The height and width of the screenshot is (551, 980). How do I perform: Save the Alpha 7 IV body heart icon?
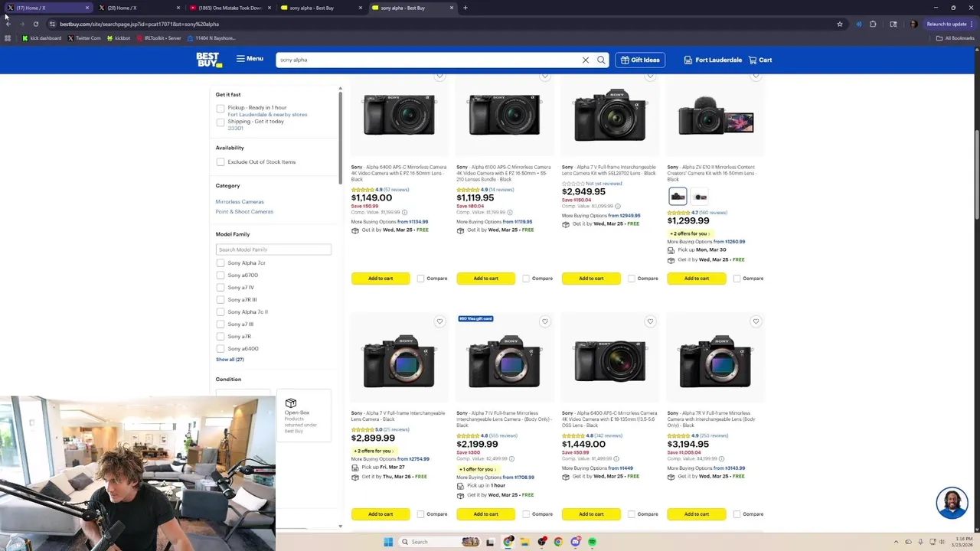coord(545,321)
